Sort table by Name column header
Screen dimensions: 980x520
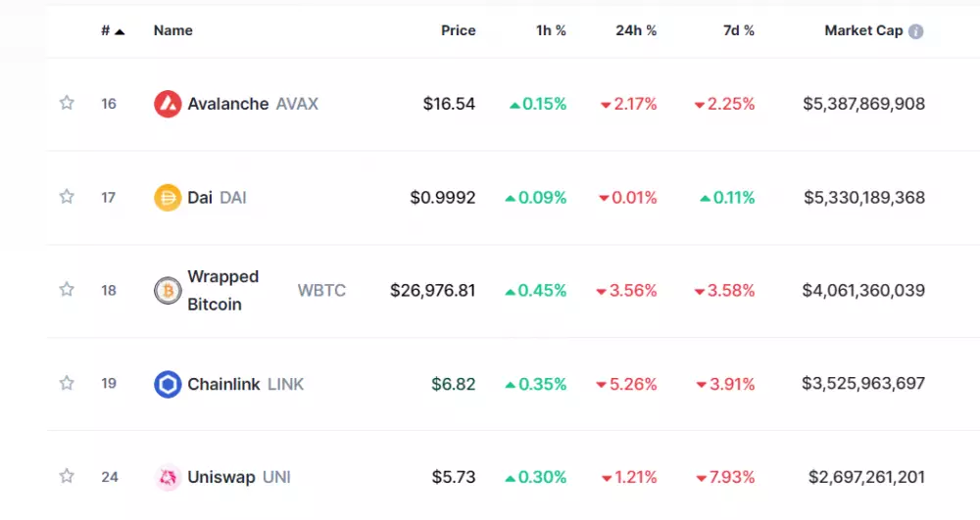click(172, 30)
